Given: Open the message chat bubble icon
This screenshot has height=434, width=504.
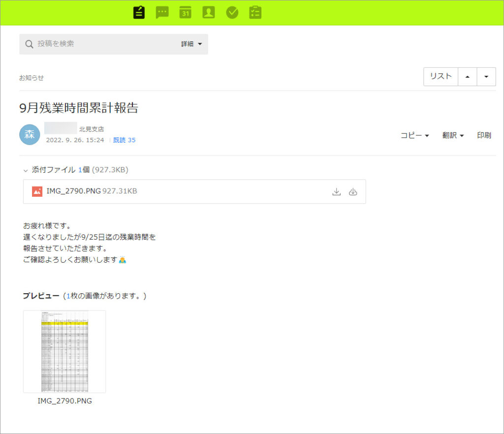Looking at the screenshot, I should [x=162, y=12].
